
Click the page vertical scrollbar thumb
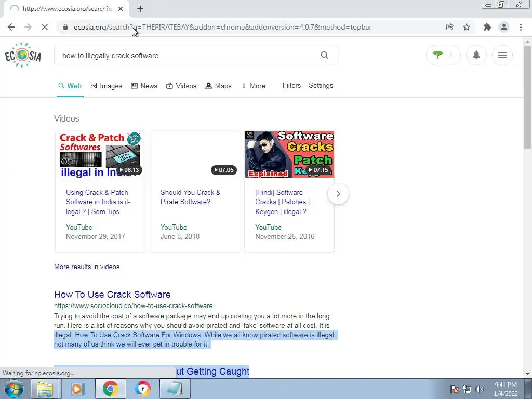tap(527, 97)
